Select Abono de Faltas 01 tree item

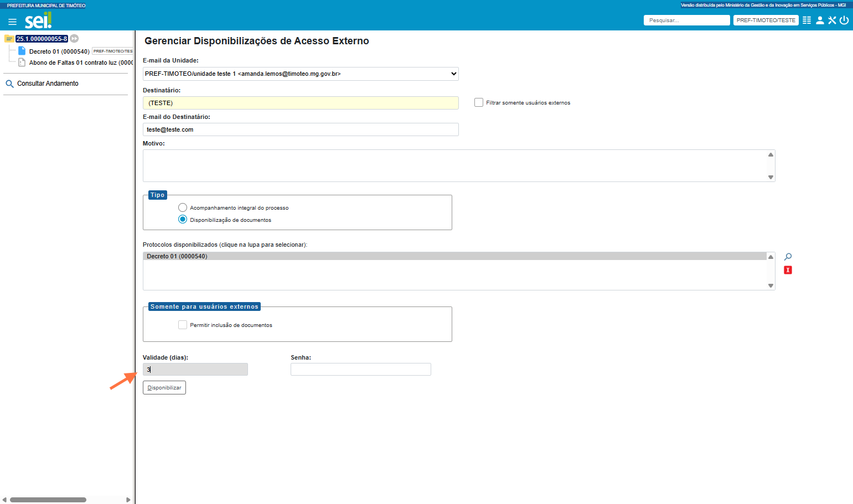click(x=81, y=63)
